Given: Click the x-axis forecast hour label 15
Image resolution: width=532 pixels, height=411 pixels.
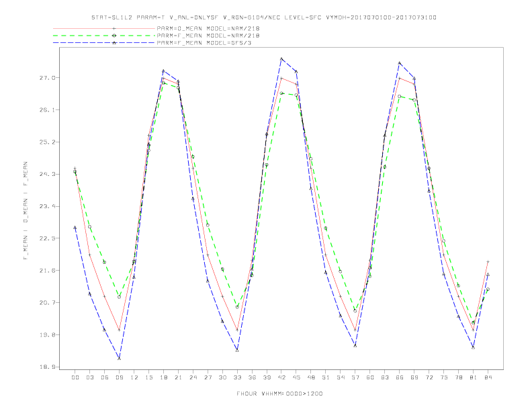Looking at the screenshot, I should point(148,377).
